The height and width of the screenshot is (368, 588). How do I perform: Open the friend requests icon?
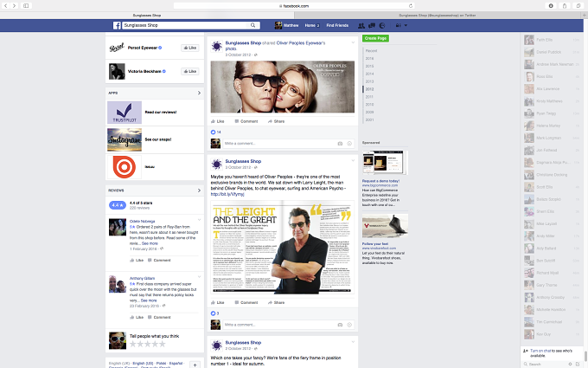pyautogui.click(x=361, y=25)
